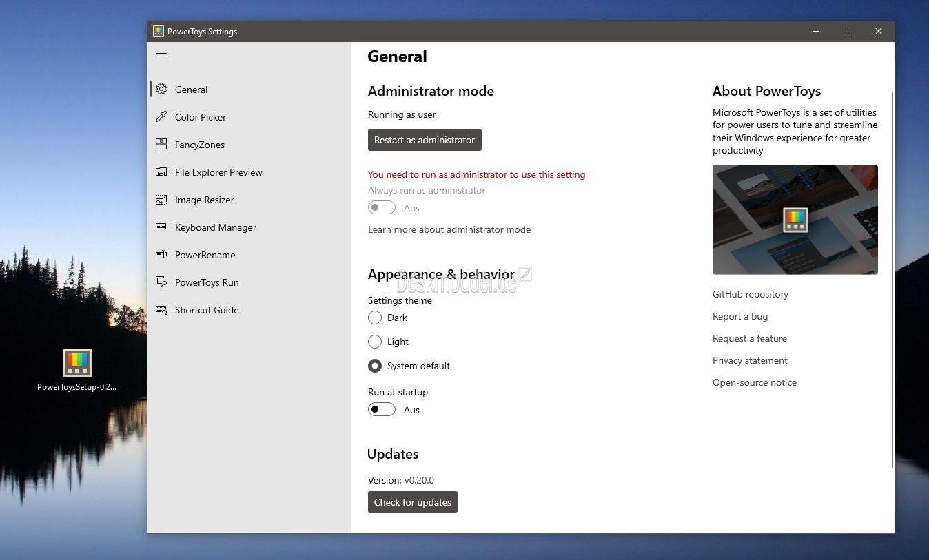
Task: Select the Dark theme radio button
Action: tap(375, 318)
